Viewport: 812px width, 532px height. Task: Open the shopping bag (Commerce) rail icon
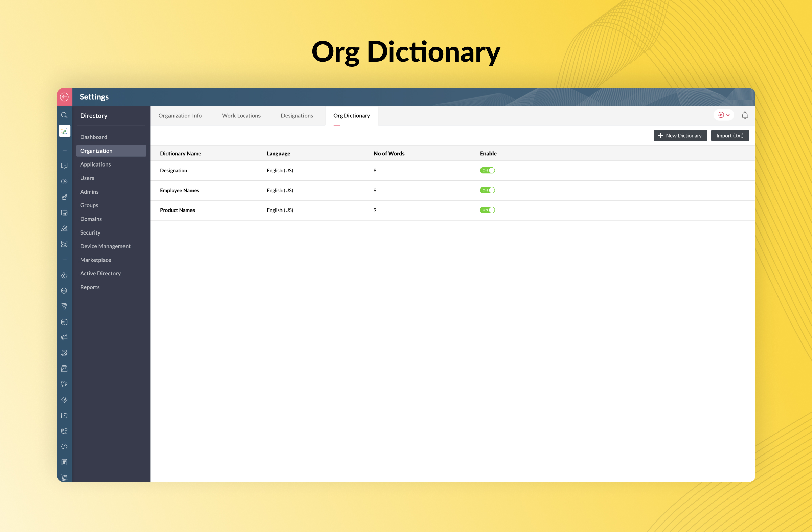click(x=64, y=369)
